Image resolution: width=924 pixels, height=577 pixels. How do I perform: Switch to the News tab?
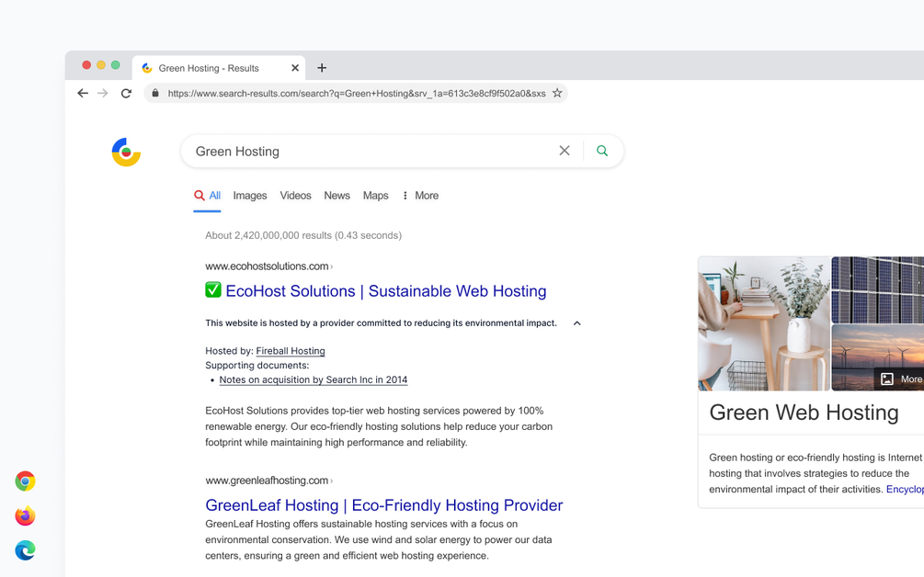(x=337, y=196)
